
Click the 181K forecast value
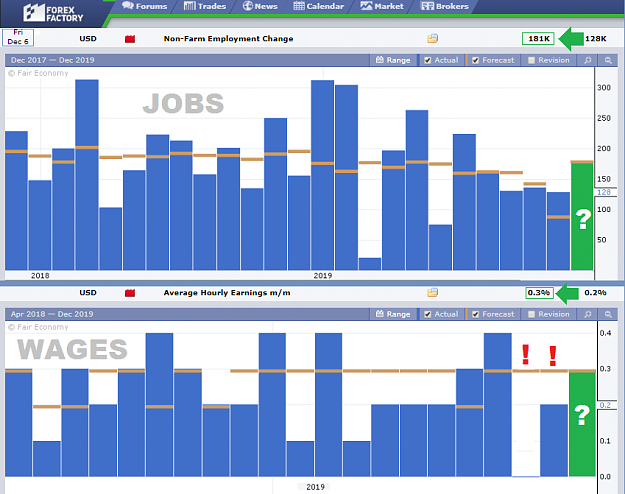[x=539, y=39]
